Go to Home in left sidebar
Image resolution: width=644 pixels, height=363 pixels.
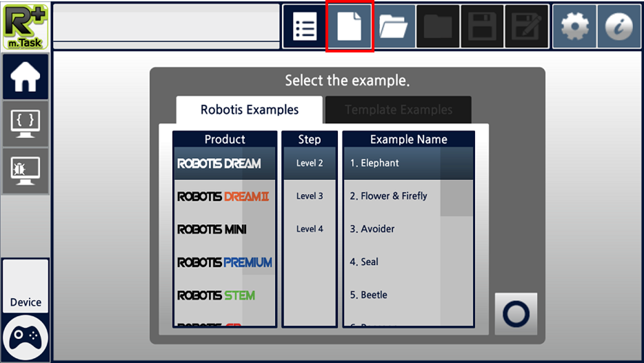click(x=26, y=77)
